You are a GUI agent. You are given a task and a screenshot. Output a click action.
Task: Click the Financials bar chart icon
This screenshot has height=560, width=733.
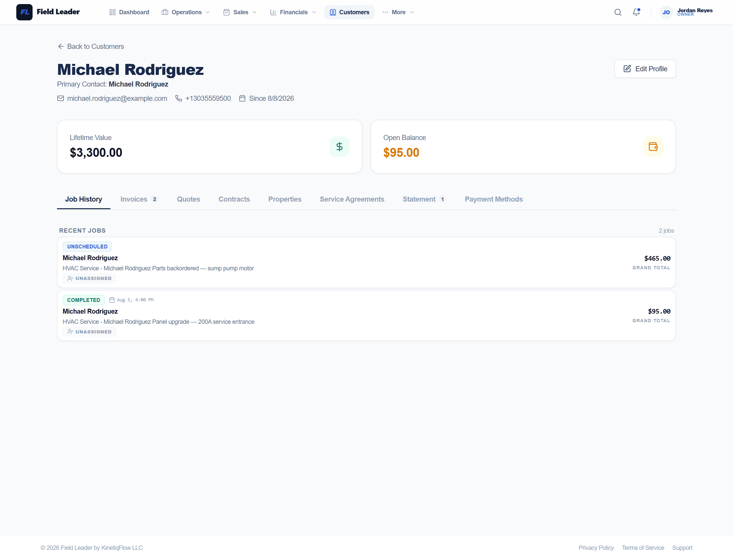pyautogui.click(x=273, y=12)
